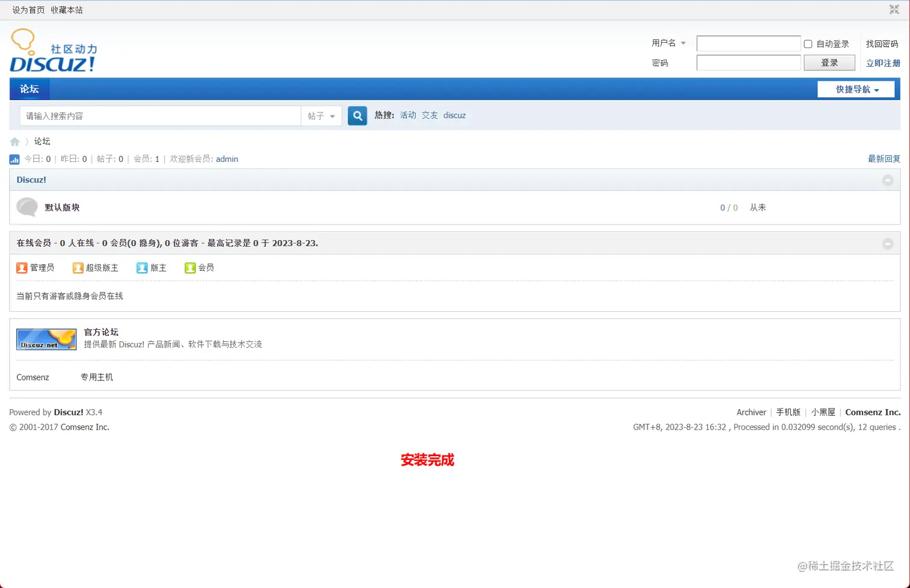Screen dimensions: 910x588
Task: Click the 会员 green user icon
Action: click(190, 268)
